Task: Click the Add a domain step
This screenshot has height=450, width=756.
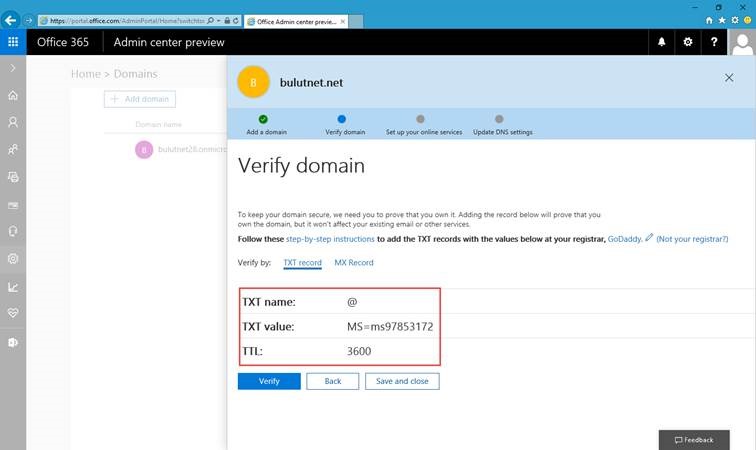Action: (x=266, y=125)
